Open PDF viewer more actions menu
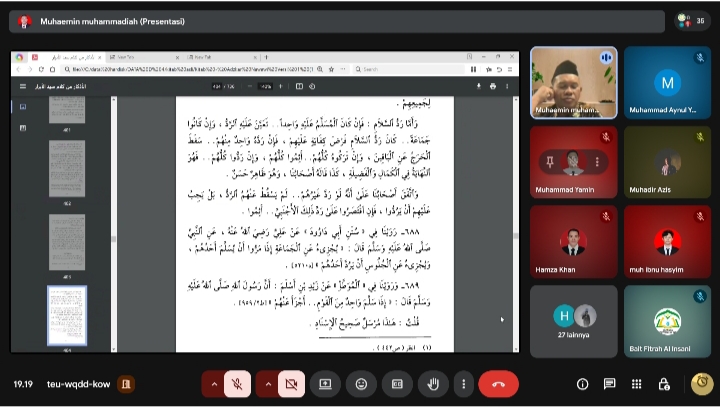720x408 pixels. tap(507, 86)
